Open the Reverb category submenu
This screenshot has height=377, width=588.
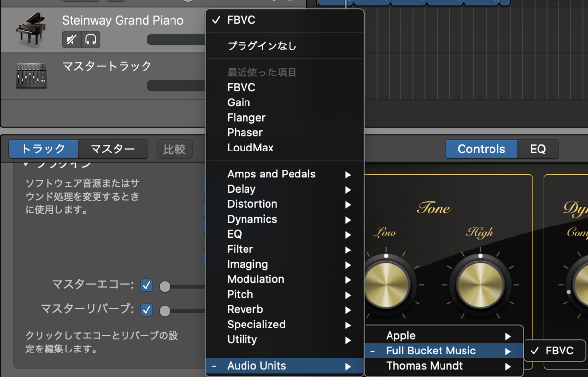point(245,309)
